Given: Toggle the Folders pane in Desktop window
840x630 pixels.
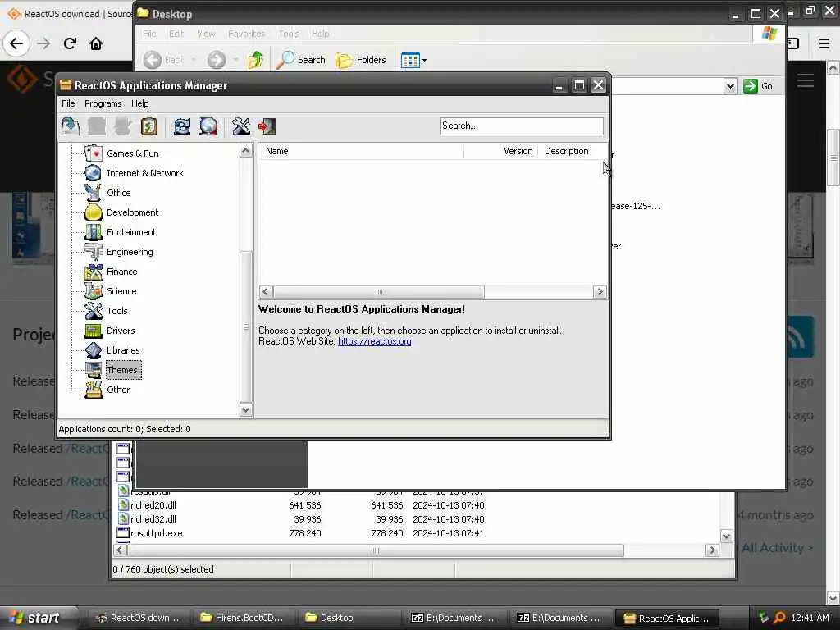Looking at the screenshot, I should point(361,60).
